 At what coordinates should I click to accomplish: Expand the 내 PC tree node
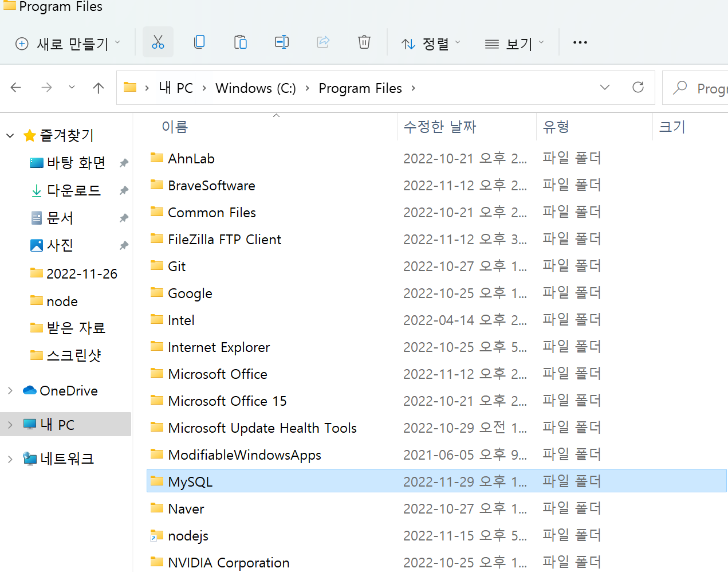pos(10,425)
